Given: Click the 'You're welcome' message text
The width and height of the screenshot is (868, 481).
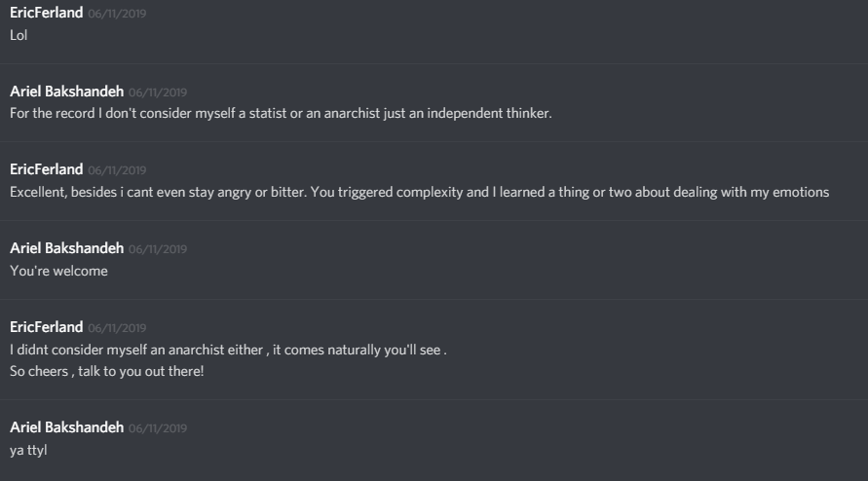Looking at the screenshot, I should click(x=58, y=271).
